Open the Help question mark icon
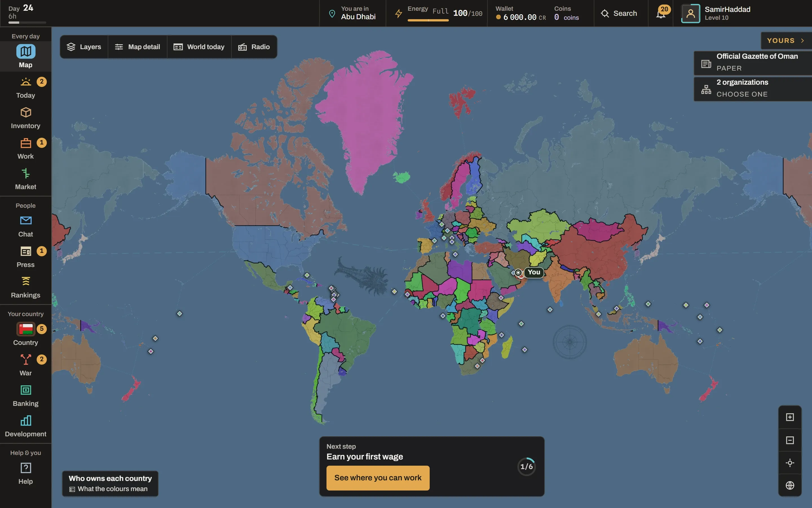The image size is (812, 508). (25, 468)
